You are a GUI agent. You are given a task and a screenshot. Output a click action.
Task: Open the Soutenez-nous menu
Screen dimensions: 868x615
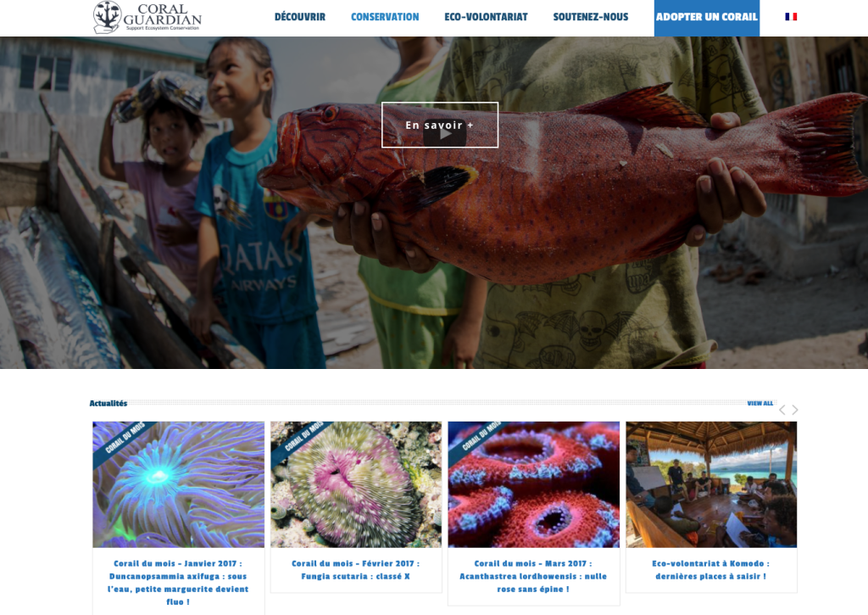(x=591, y=17)
